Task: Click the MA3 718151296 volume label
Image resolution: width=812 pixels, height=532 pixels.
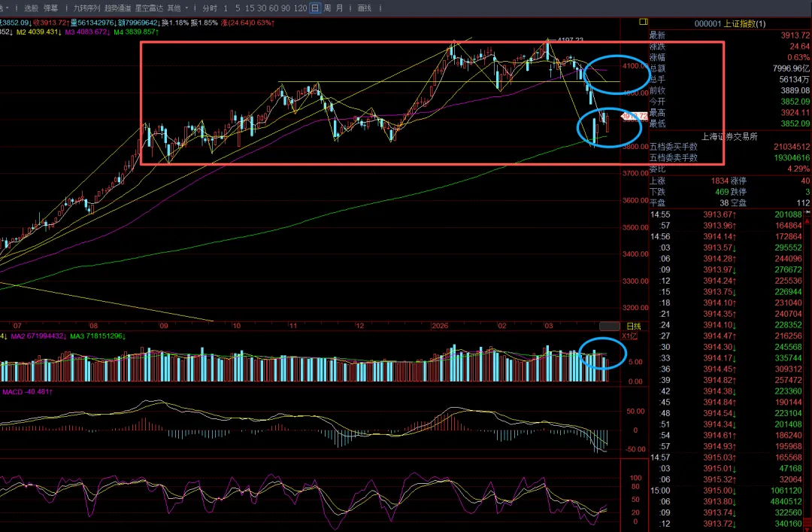Action: tap(98, 336)
